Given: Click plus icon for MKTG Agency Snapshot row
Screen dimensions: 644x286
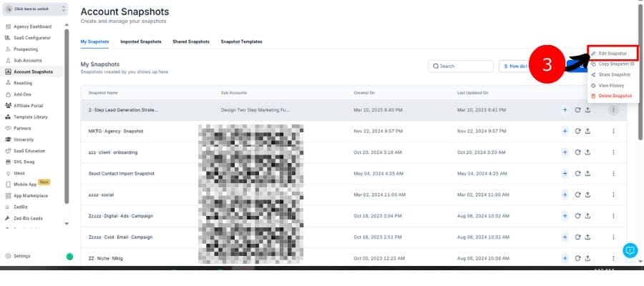Looking at the screenshot, I should (x=565, y=131).
